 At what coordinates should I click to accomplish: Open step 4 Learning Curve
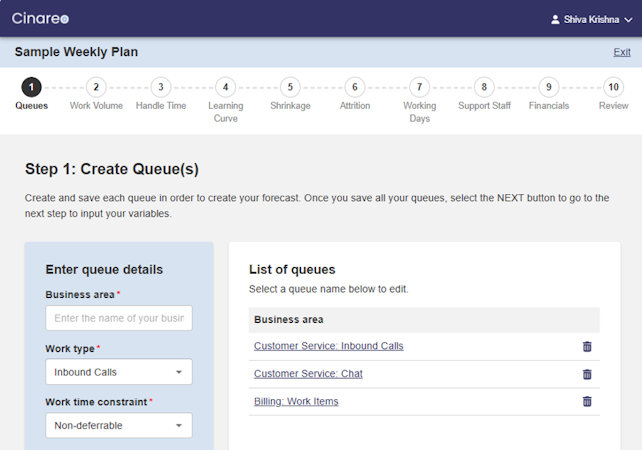[x=226, y=88]
